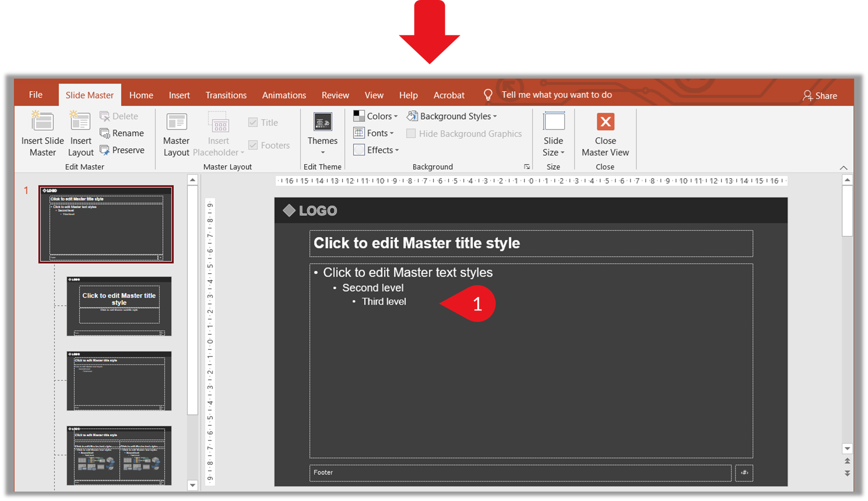Open Background group dialog launcher
The height and width of the screenshot is (501, 868).
click(526, 167)
